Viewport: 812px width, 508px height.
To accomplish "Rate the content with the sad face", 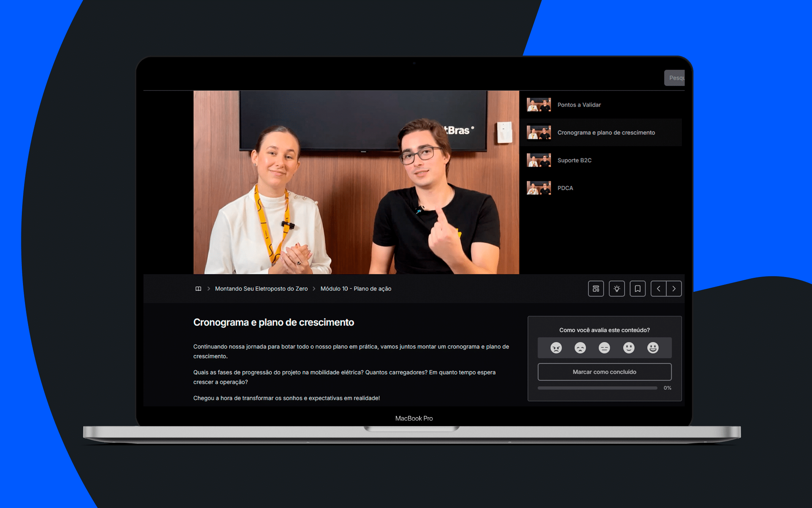I will tap(580, 348).
